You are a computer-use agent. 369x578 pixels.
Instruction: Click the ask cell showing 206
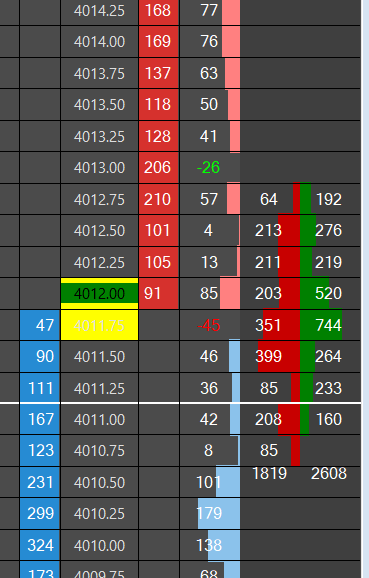pyautogui.click(x=159, y=168)
